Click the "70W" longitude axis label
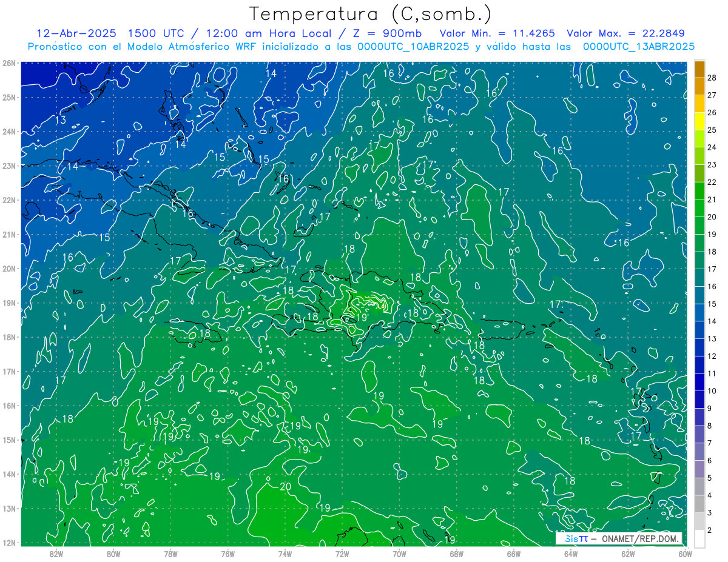This screenshot has width=728, height=562. point(399,554)
